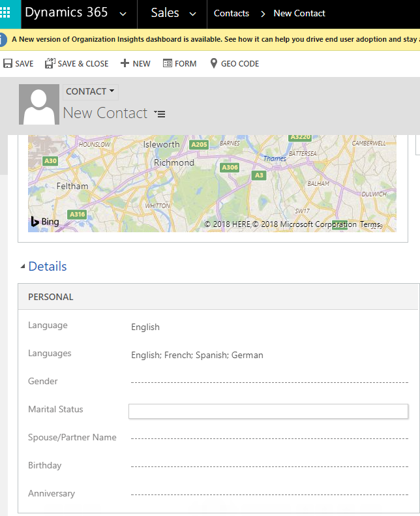Image resolution: width=420 pixels, height=516 pixels.
Task: Click the Marital Status input field
Action: [x=268, y=411]
